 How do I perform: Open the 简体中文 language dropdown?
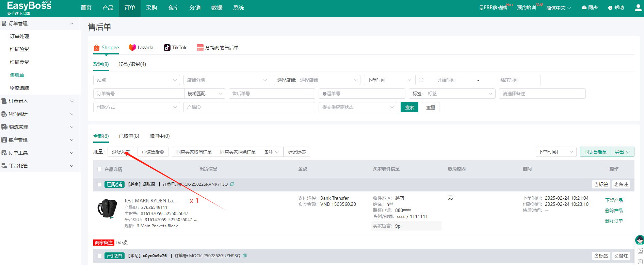(559, 8)
